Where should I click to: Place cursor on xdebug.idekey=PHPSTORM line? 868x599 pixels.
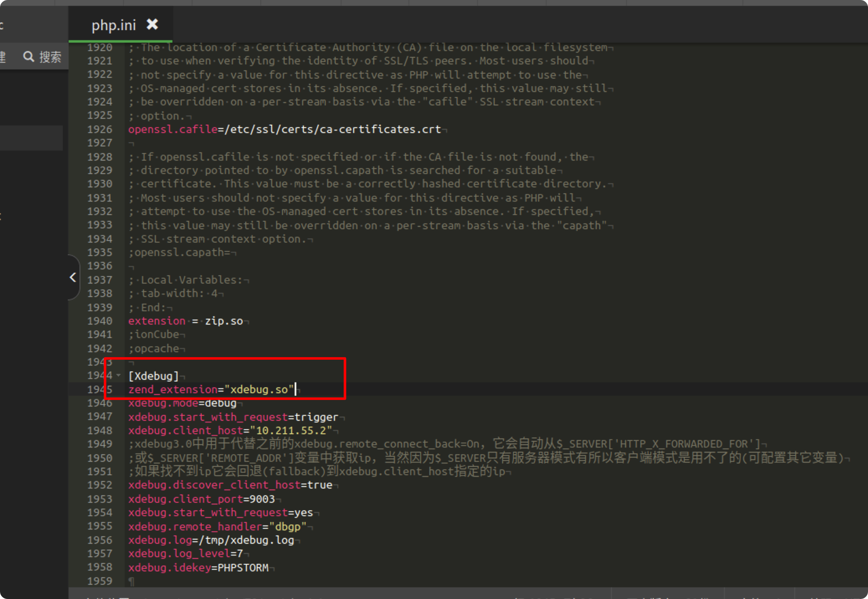(x=198, y=568)
